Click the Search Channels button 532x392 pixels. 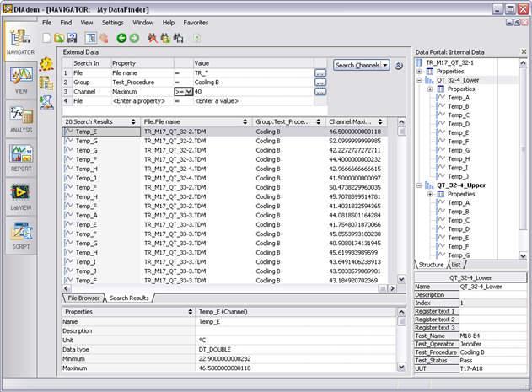coord(357,65)
